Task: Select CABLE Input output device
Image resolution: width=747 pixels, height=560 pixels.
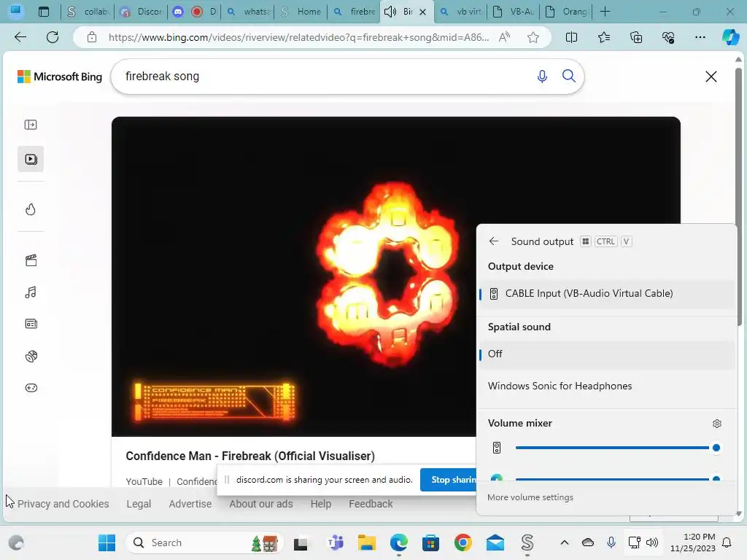Action: pyautogui.click(x=606, y=294)
